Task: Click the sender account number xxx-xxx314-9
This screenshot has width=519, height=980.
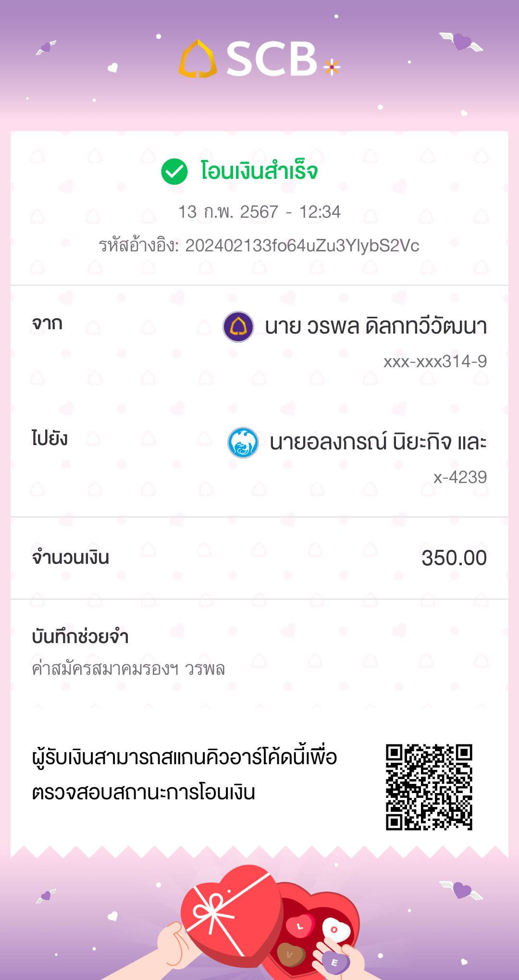Action: pyautogui.click(x=435, y=361)
